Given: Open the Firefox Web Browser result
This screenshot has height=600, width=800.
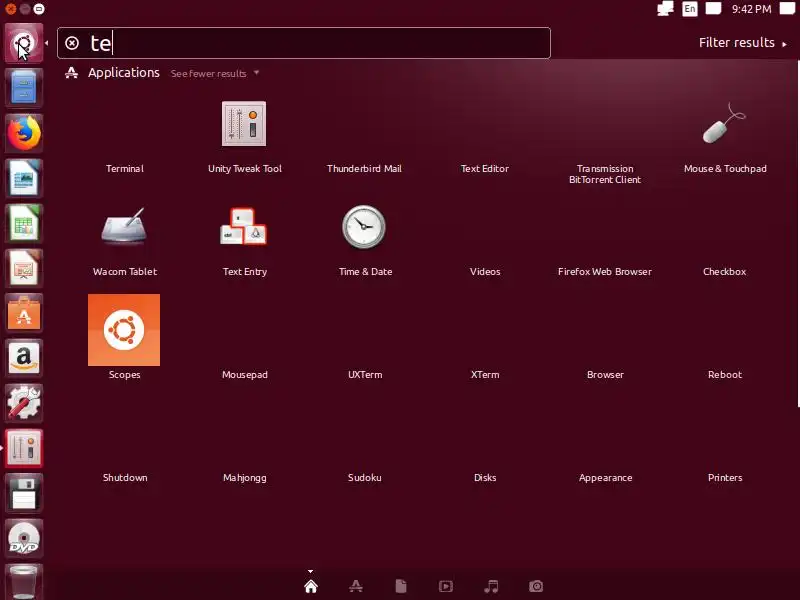Looking at the screenshot, I should 605,271.
